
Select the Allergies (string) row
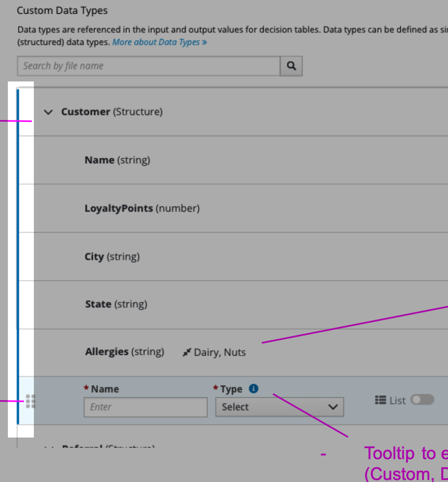(x=125, y=351)
